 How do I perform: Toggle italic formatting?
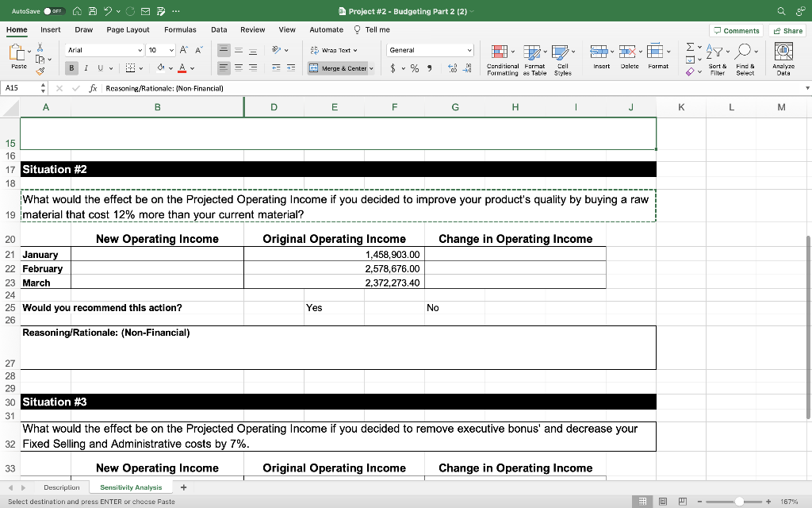click(85, 69)
